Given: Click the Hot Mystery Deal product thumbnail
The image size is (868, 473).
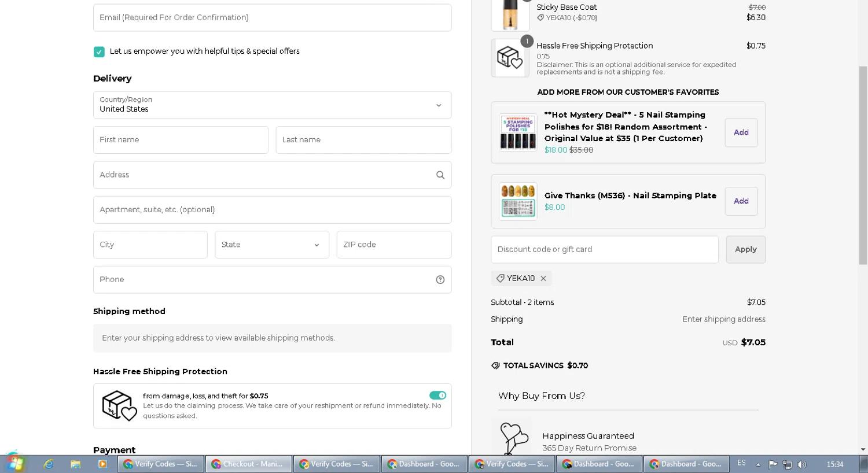Looking at the screenshot, I should (518, 132).
